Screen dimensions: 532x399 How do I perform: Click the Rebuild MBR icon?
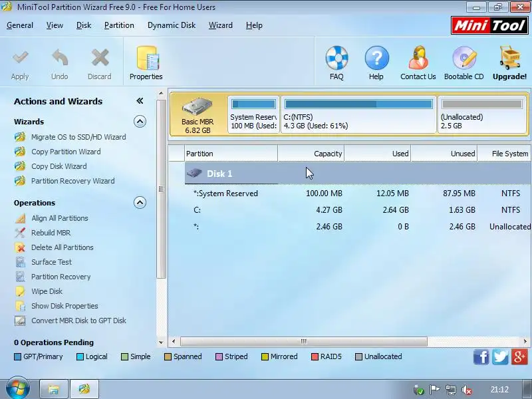(20, 233)
